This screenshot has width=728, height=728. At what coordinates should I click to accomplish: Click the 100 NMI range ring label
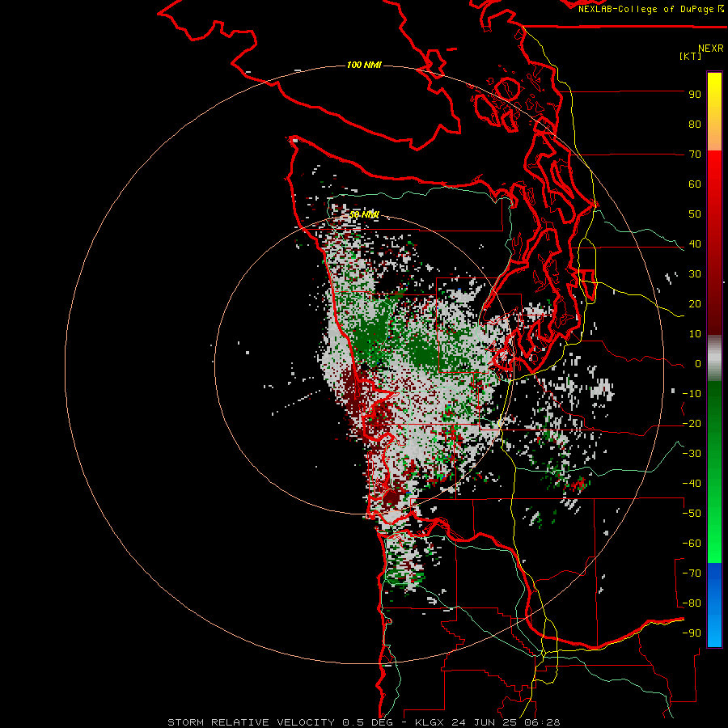(x=364, y=65)
